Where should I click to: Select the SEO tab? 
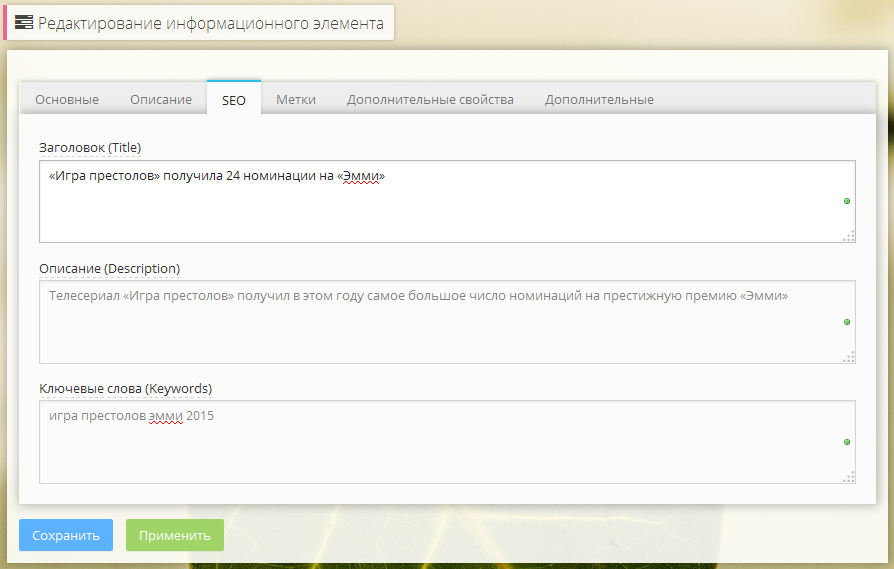pyautogui.click(x=234, y=99)
